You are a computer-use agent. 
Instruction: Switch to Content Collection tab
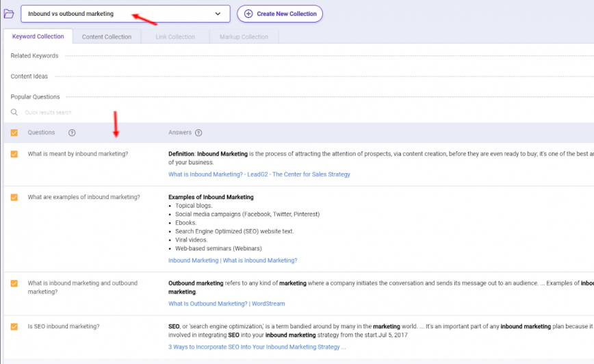(107, 37)
